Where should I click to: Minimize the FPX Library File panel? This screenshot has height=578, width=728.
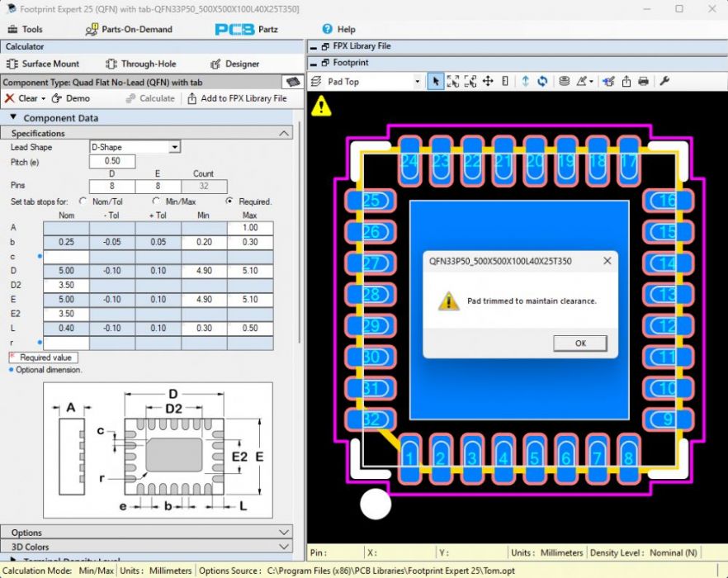point(314,47)
